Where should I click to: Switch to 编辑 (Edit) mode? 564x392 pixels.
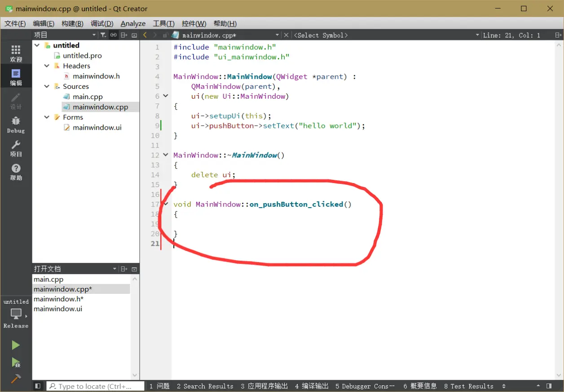[16, 77]
